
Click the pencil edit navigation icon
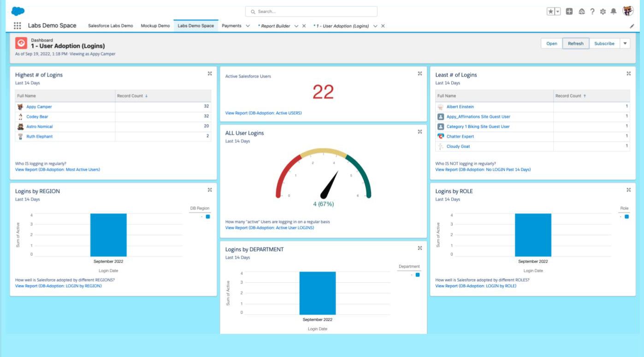(632, 26)
